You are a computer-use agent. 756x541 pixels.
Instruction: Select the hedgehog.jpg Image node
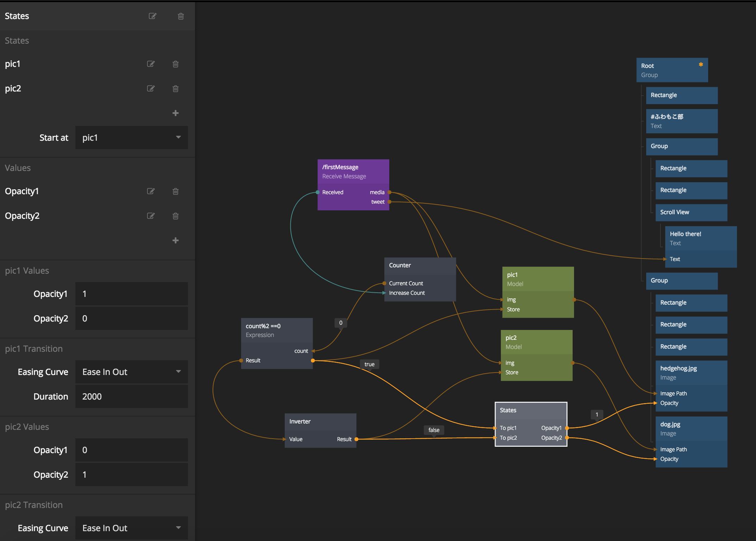691,373
